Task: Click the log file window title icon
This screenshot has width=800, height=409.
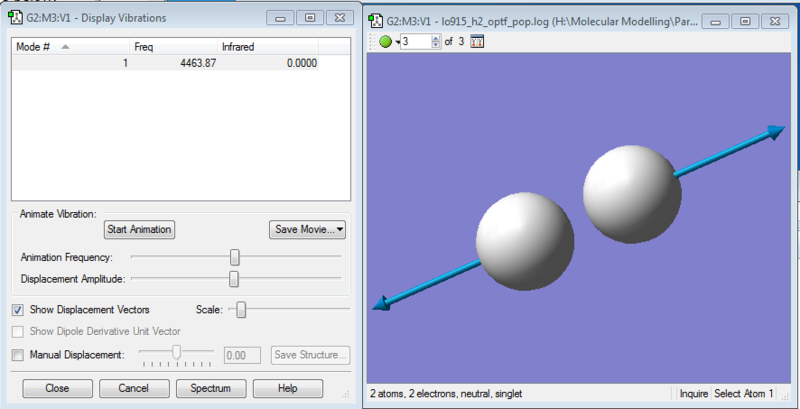Action: 376,21
